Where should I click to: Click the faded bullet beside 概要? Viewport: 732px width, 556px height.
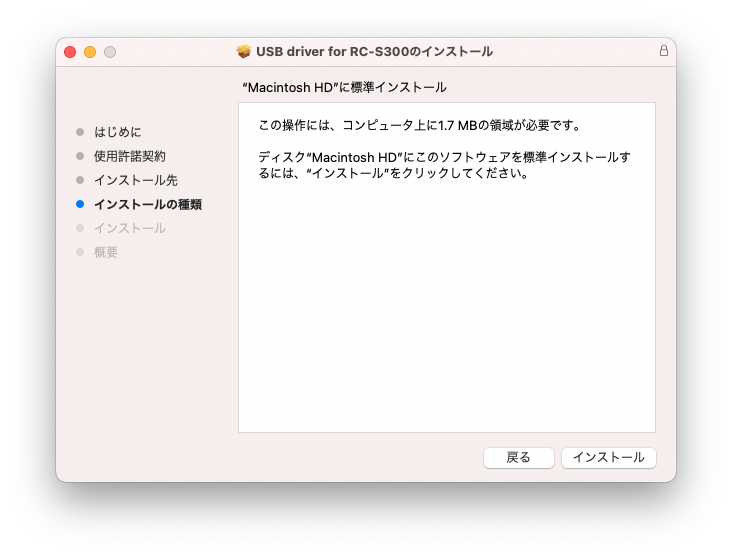pos(80,252)
